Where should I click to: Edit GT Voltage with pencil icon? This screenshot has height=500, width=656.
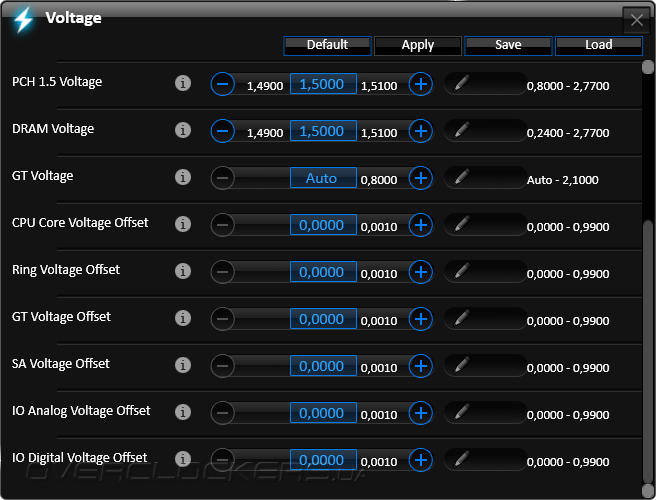click(x=462, y=177)
